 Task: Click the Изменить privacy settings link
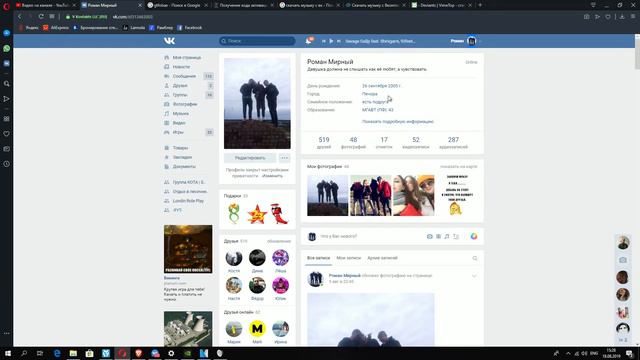(272, 176)
